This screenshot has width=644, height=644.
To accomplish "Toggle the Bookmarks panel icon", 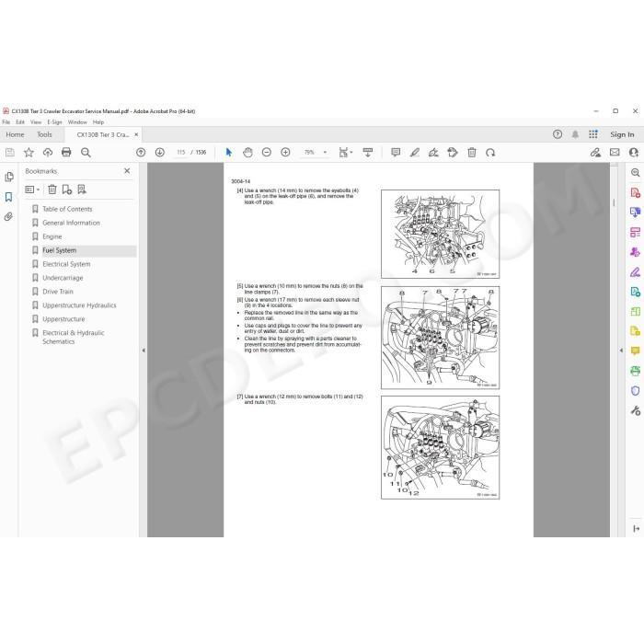I will click(8, 197).
